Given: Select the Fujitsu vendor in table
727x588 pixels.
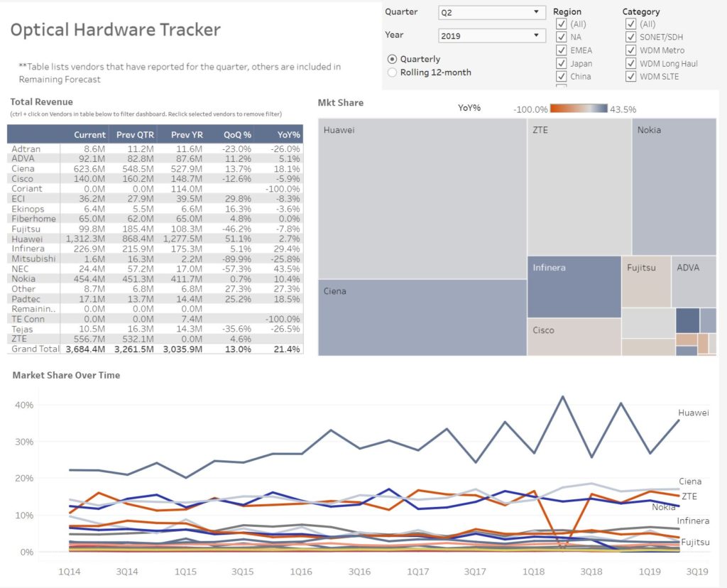Looking at the screenshot, I should pos(26,229).
